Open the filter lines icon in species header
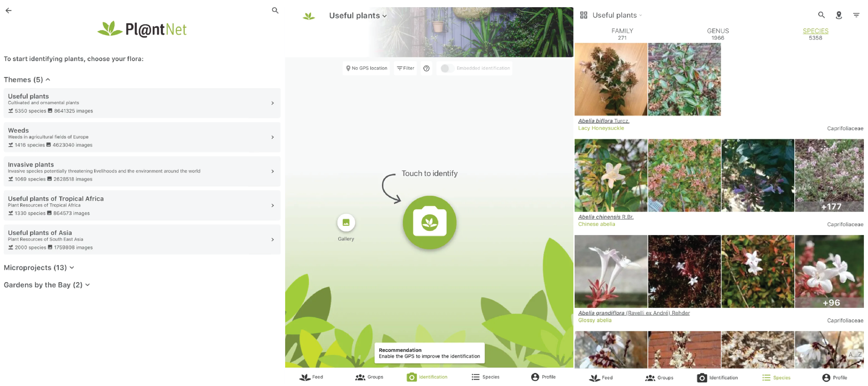The image size is (868, 386). click(x=856, y=15)
